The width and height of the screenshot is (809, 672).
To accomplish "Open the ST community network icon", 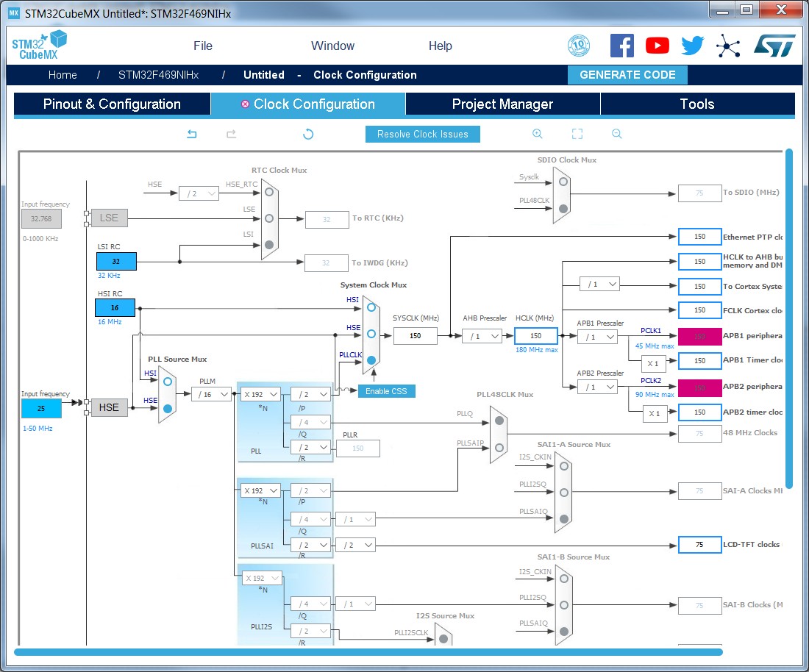I will (x=728, y=46).
